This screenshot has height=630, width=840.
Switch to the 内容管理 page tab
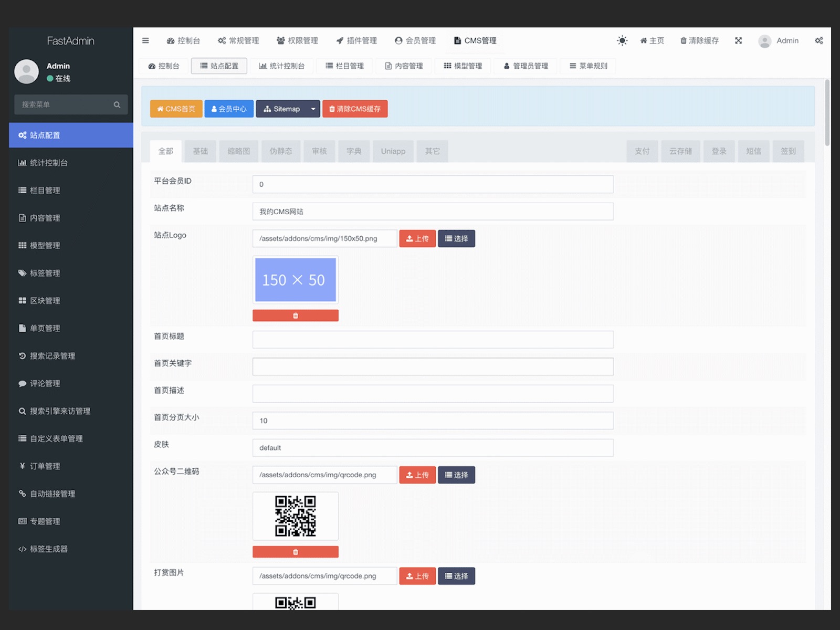(404, 66)
